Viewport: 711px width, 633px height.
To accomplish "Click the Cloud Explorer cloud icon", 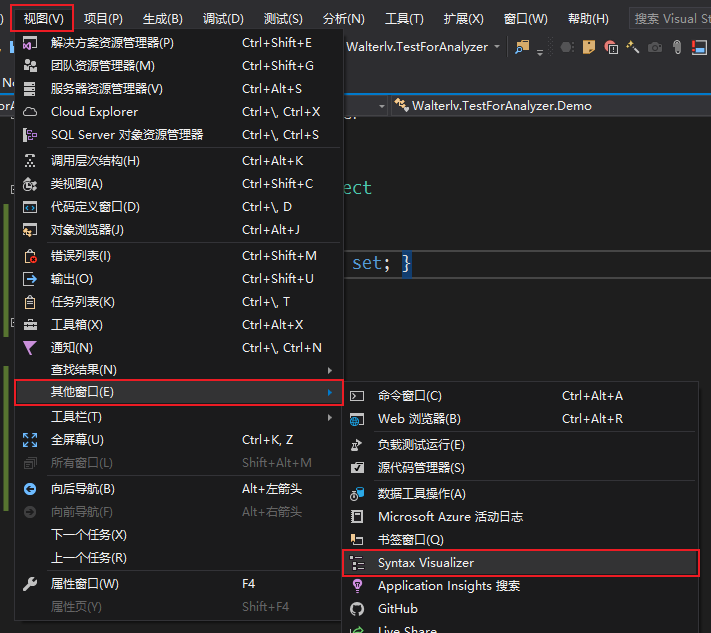I will tap(30, 112).
